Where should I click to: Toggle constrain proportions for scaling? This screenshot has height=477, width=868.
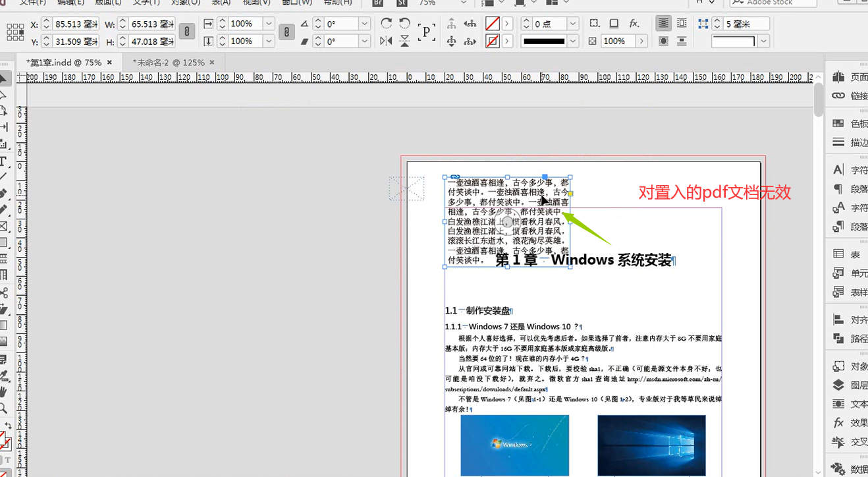click(x=286, y=32)
